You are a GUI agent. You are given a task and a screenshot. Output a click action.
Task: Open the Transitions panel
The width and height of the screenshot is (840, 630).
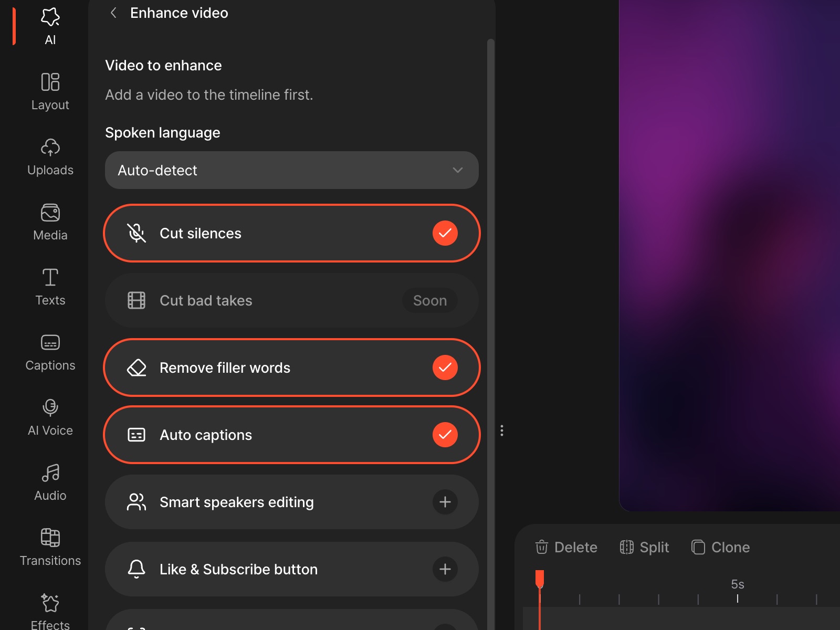50,548
